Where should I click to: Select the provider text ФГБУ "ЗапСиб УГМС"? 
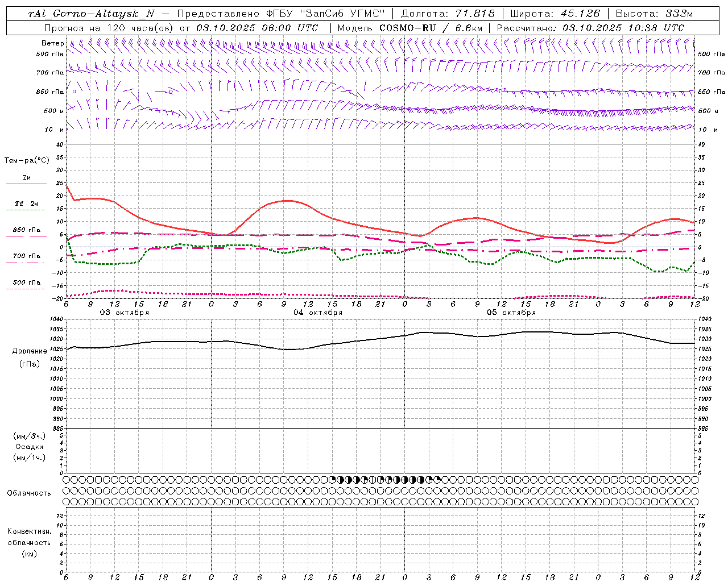pos(325,14)
